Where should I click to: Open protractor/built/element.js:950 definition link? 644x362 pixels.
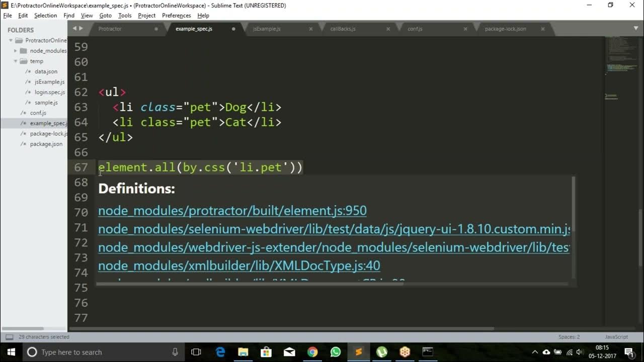tap(232, 211)
